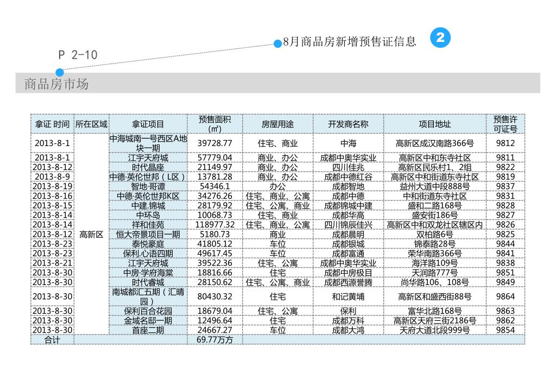Viewport: 556px width, 392px height.
Task: Click the column header 预售许可证号
Action: pyautogui.click(x=506, y=124)
